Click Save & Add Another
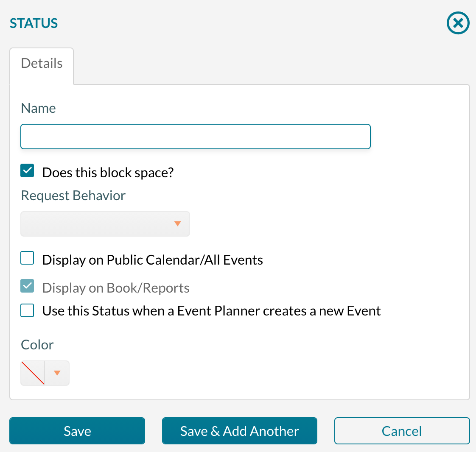This screenshot has height=452, width=476. tap(240, 431)
